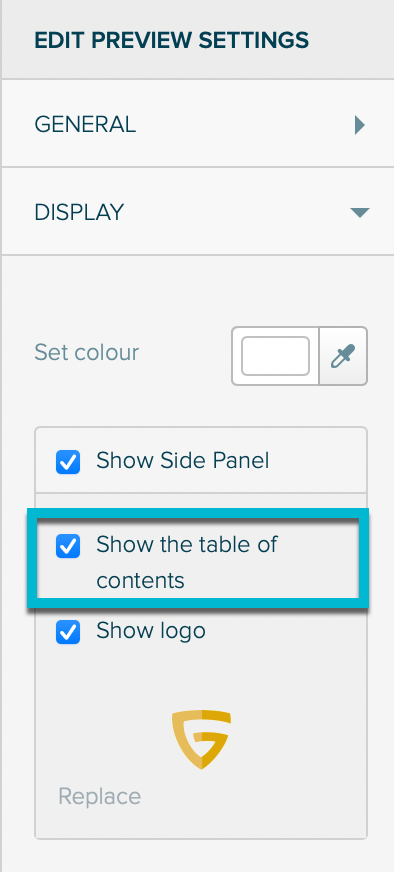Click the EDIT PREVIEW SETTINGS header
Screen dimensions: 394x872
pyautogui.click(x=171, y=41)
